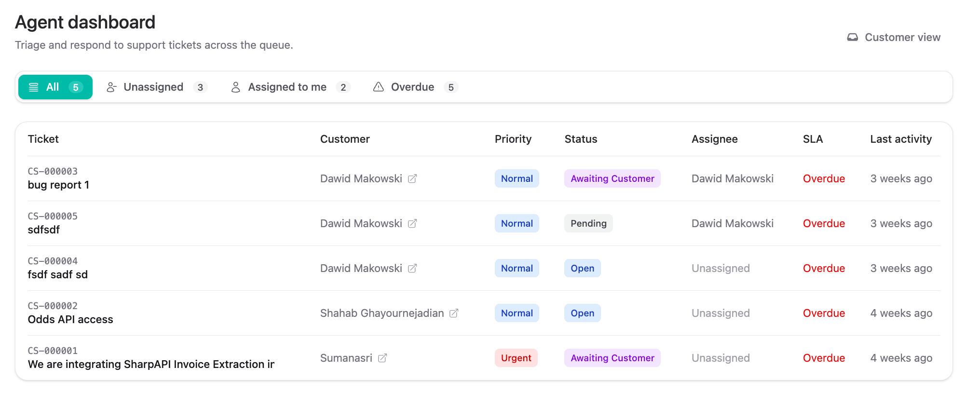
Task: Click the user icon in Assigned to me tab
Action: [x=236, y=87]
